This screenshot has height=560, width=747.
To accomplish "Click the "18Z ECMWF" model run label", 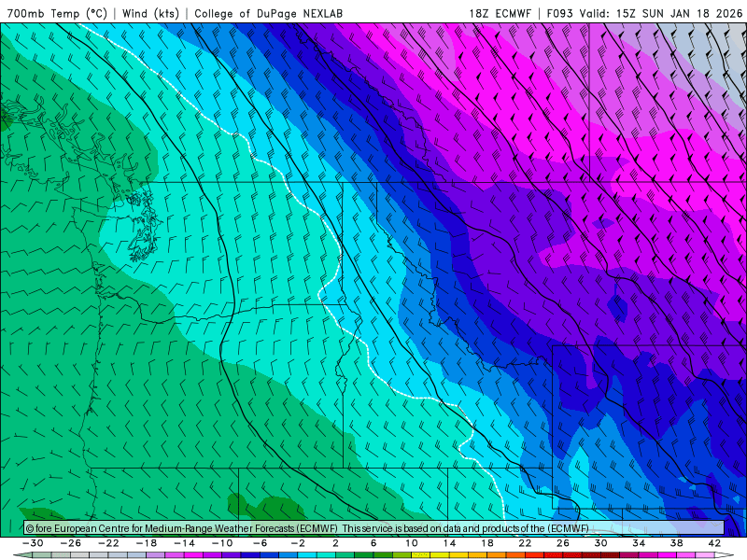I will click(500, 13).
